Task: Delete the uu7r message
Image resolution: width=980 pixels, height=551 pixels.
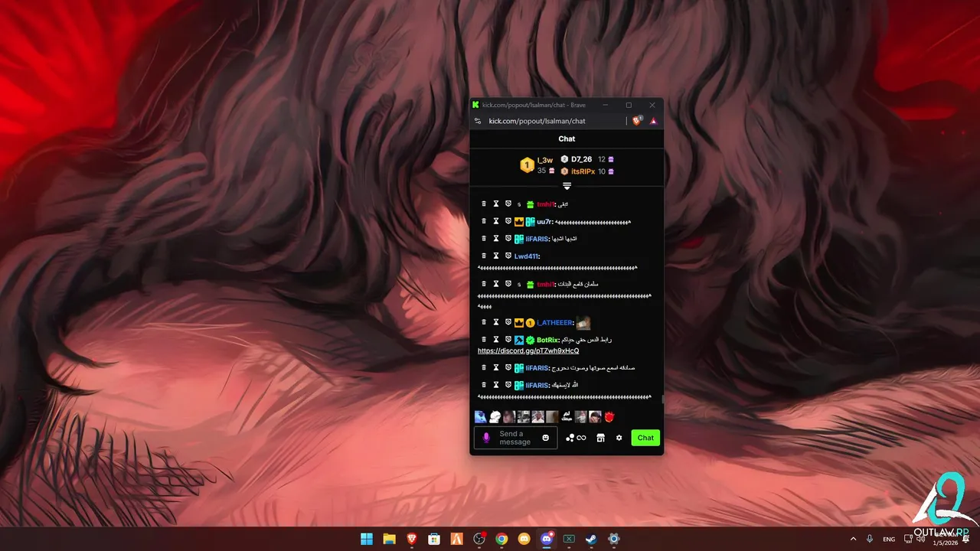Action: tap(484, 221)
